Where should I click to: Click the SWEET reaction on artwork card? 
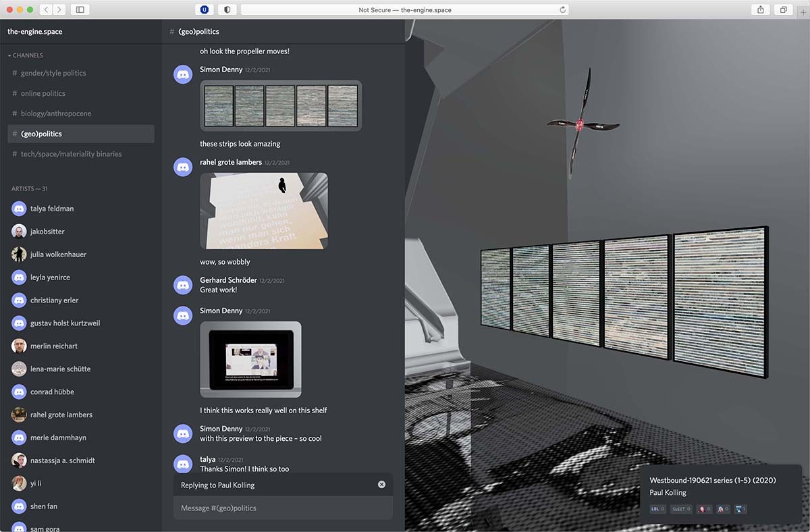click(x=681, y=509)
